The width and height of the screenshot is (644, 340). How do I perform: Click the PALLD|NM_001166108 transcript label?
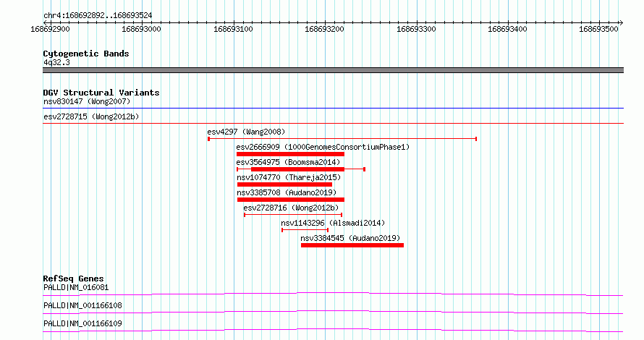(82, 305)
